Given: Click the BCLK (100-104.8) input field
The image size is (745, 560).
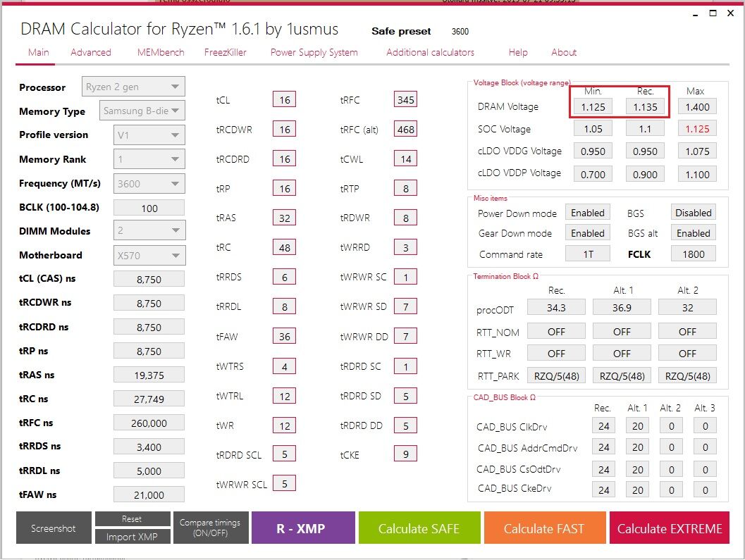Looking at the screenshot, I should 149,208.
